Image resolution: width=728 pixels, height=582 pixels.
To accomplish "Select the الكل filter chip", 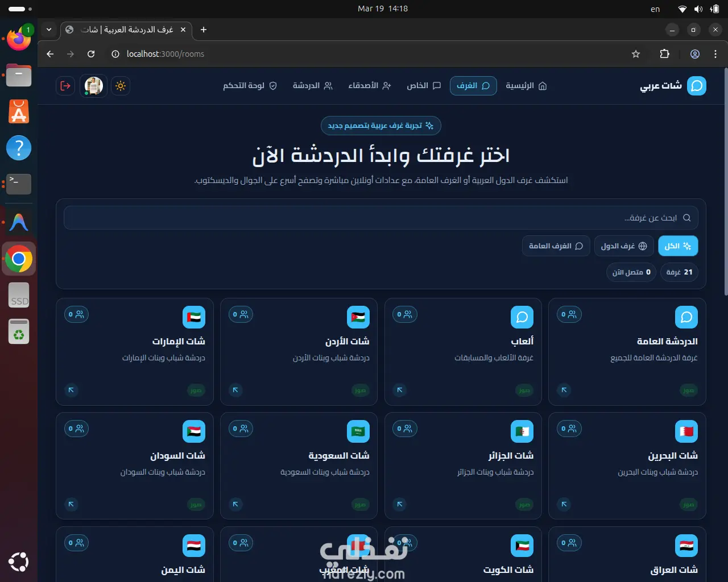I will (678, 246).
